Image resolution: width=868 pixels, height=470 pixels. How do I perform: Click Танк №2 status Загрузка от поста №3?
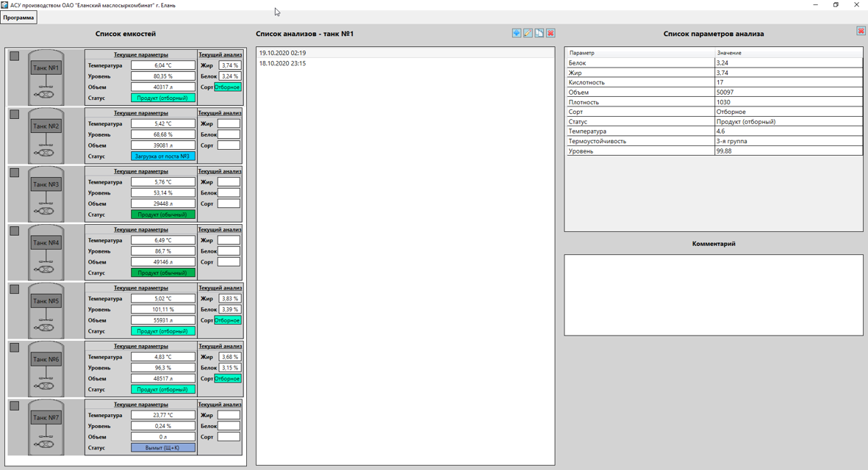163,156
